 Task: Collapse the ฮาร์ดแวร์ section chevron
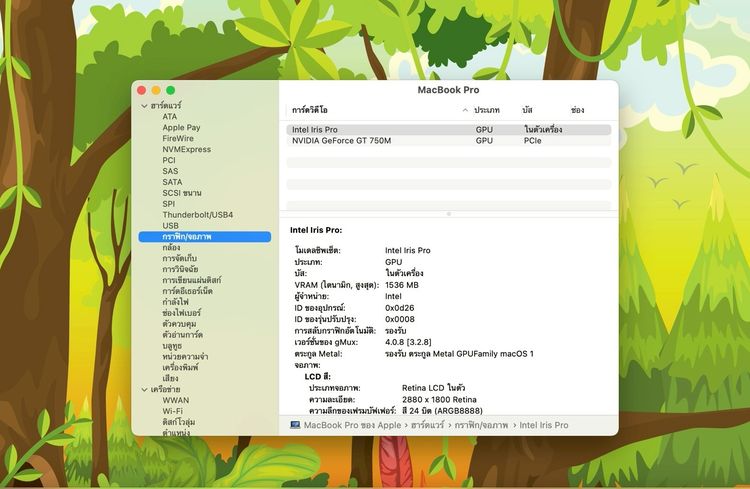[144, 106]
